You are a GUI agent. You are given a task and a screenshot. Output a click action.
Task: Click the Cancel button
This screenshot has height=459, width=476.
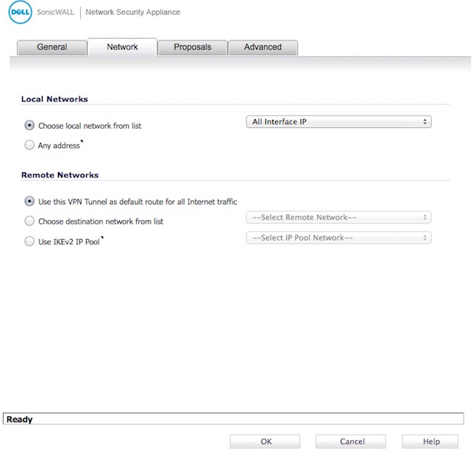351,441
